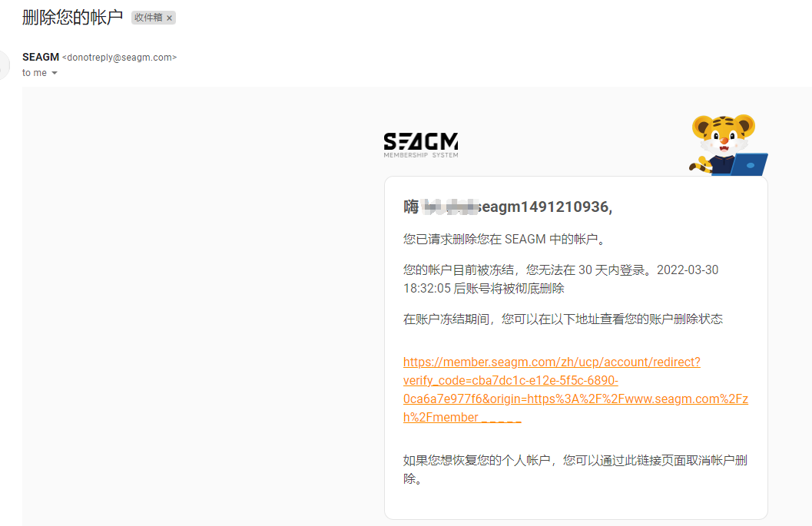Image resolution: width=812 pixels, height=526 pixels.
Task: Click the text 您已请求删除您在 SEAGM 中的帐户
Action: [x=505, y=239]
